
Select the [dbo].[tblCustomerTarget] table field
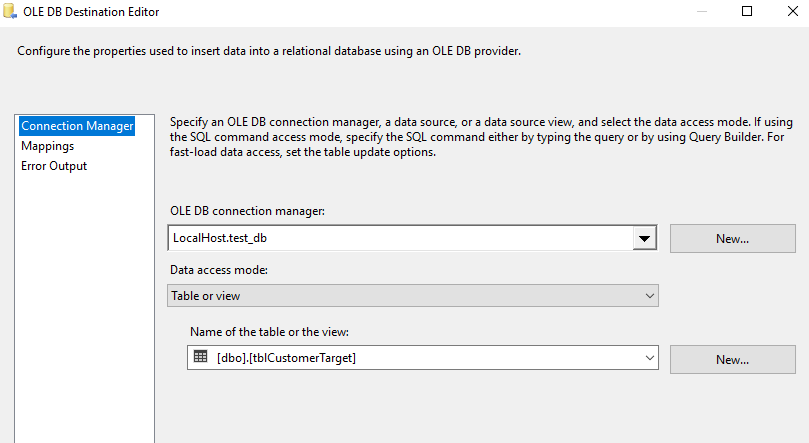(420, 357)
